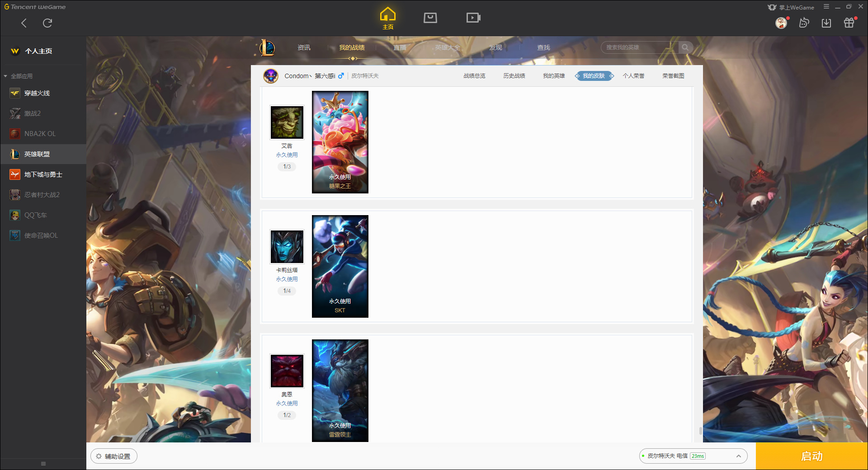The height and width of the screenshot is (470, 868).
Task: Go back with the back arrow
Action: tap(24, 23)
